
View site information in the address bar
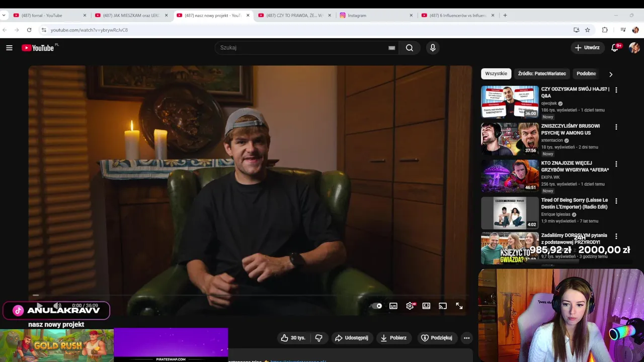point(44,30)
